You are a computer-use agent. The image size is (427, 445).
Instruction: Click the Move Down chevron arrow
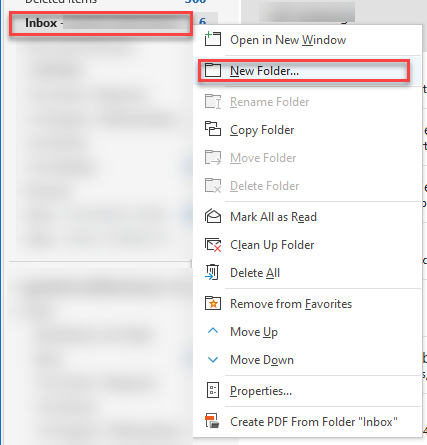coord(213,360)
